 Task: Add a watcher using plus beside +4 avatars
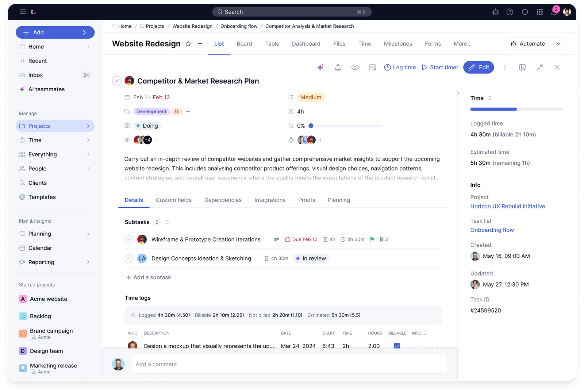click(x=157, y=140)
